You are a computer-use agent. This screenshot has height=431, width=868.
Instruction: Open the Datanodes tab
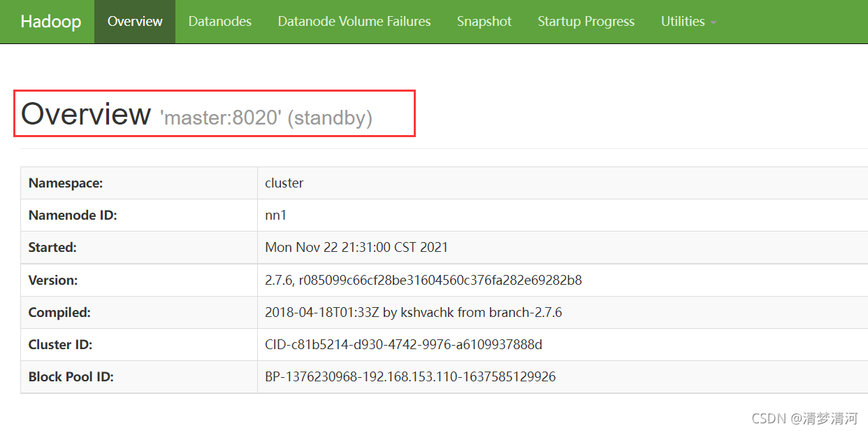(220, 22)
